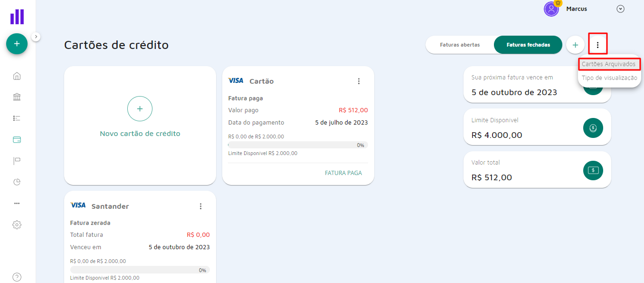Open the user menu dropdown beside Marcus
The image size is (644, 283).
point(620,9)
